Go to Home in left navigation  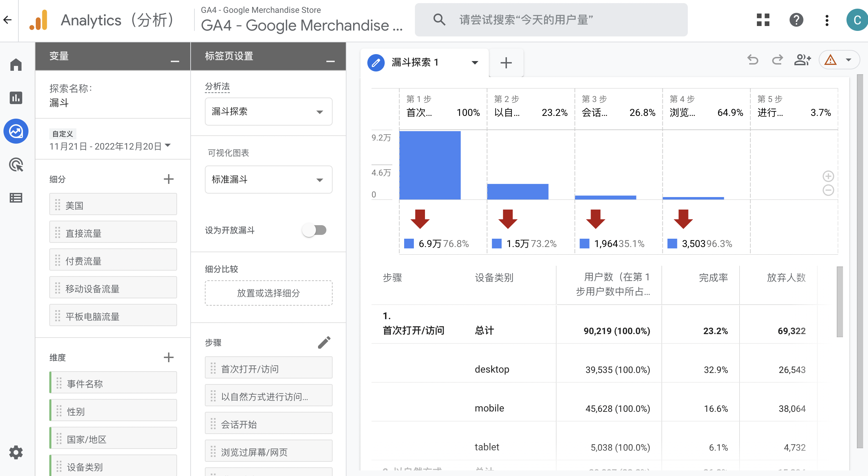click(x=16, y=65)
